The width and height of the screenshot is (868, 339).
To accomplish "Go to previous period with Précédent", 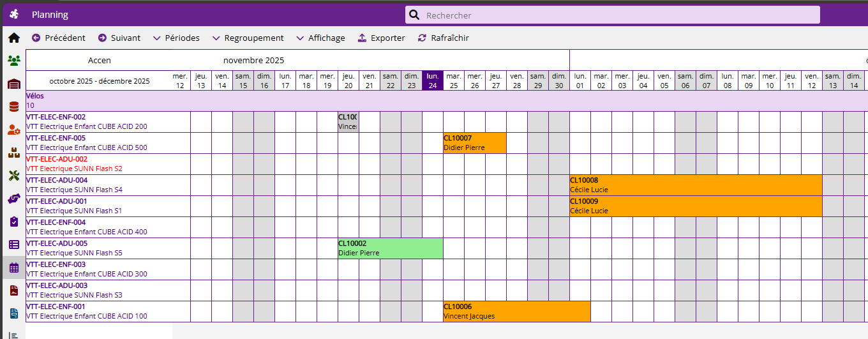I will (x=58, y=38).
